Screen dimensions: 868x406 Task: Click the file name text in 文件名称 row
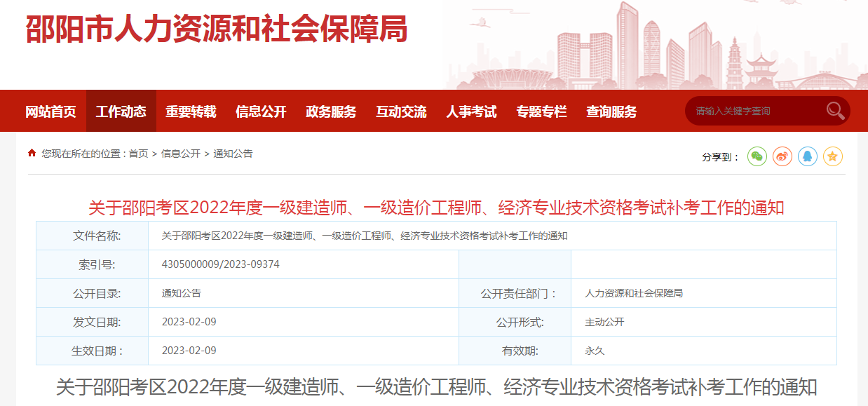point(365,236)
